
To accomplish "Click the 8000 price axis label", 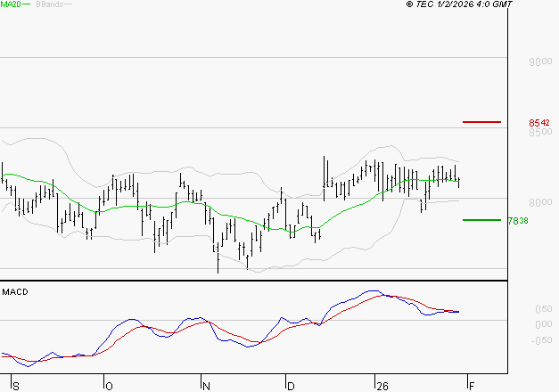I will pos(540,202).
